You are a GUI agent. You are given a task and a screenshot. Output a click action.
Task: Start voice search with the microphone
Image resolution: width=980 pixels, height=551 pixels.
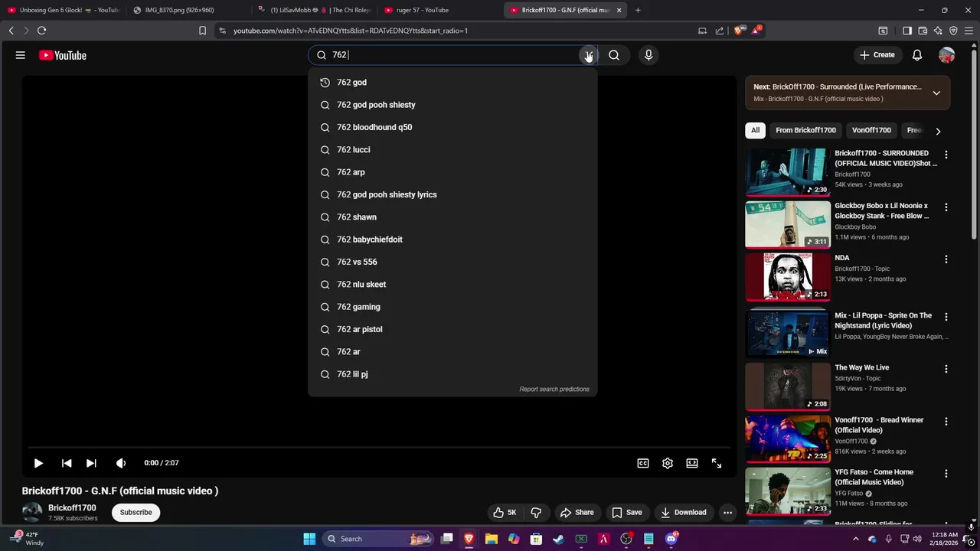tap(648, 55)
